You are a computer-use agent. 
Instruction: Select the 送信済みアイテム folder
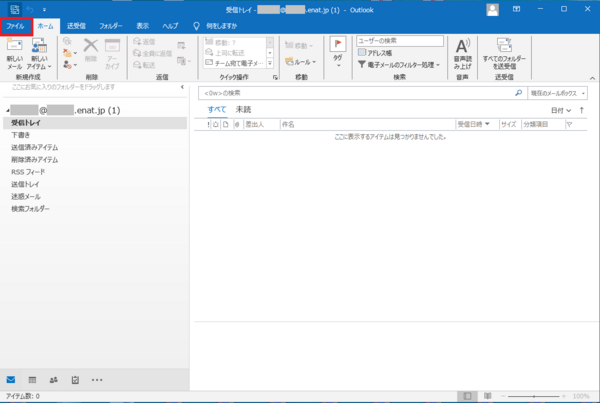(35, 147)
